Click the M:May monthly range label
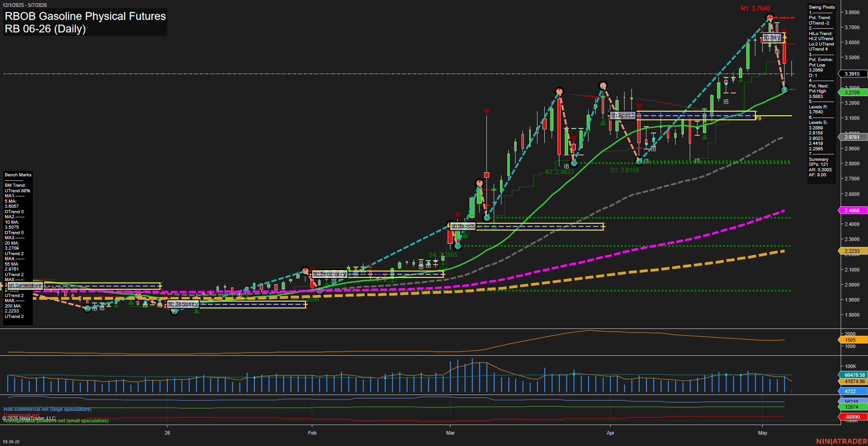868x446 pixels. (772, 37)
